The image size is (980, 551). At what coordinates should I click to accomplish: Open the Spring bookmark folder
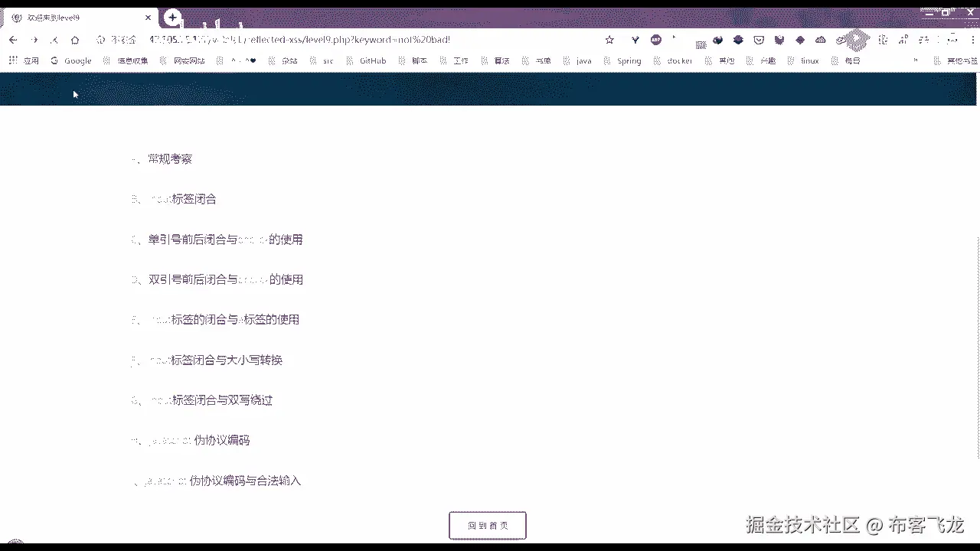pos(622,60)
